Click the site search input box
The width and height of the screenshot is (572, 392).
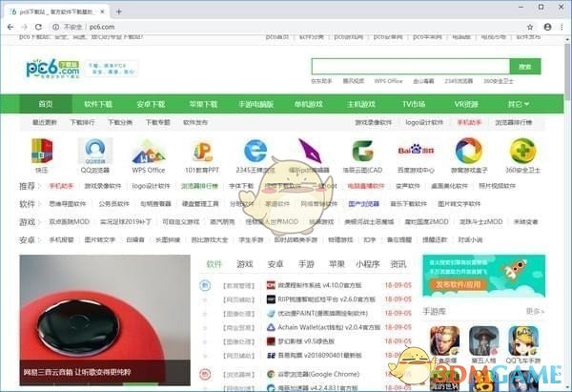tap(411, 67)
